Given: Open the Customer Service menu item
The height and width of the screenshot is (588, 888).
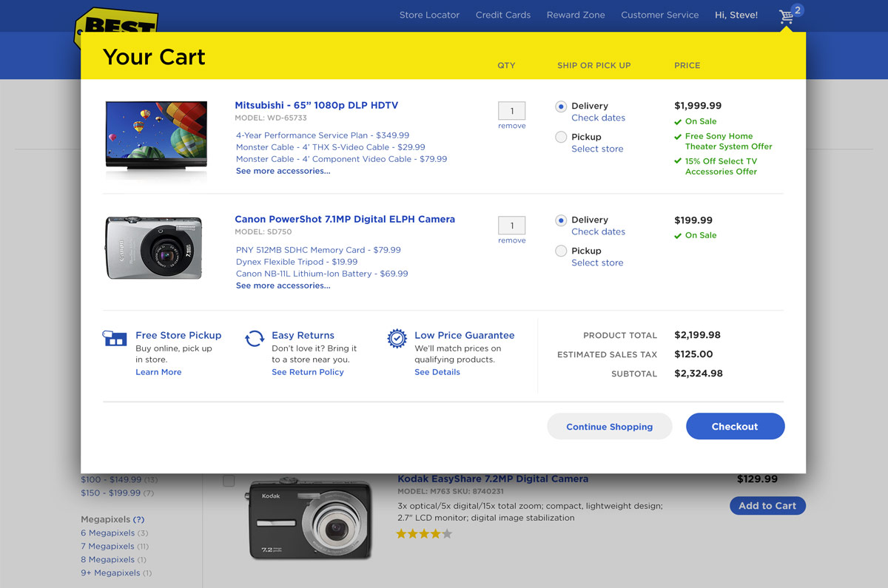Looking at the screenshot, I should click(x=659, y=14).
